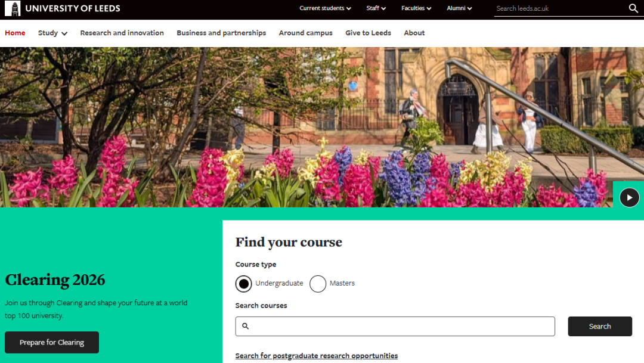Click the University of Leeds logo
The image size is (644, 363).
point(63,8)
